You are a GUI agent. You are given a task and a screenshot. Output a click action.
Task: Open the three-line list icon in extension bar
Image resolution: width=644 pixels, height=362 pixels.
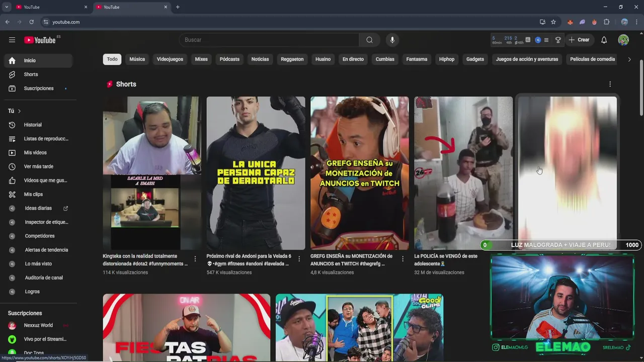point(546,40)
